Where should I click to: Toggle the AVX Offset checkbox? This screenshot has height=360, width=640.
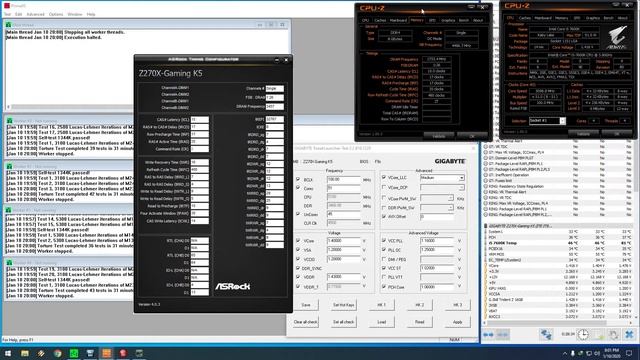pos(384,216)
